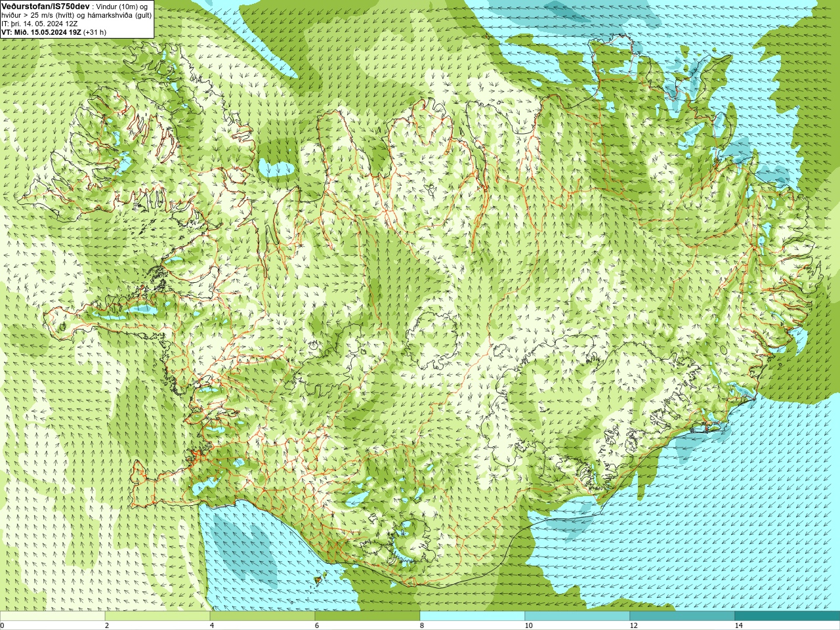840x630 pixels.
Task: Click the 4–6 m/s green legend swatch
Action: point(262,616)
